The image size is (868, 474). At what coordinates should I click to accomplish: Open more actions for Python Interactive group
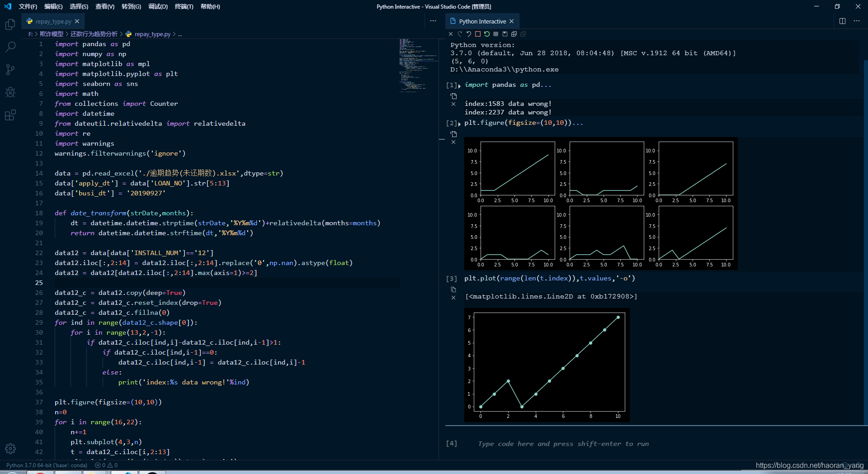click(857, 21)
